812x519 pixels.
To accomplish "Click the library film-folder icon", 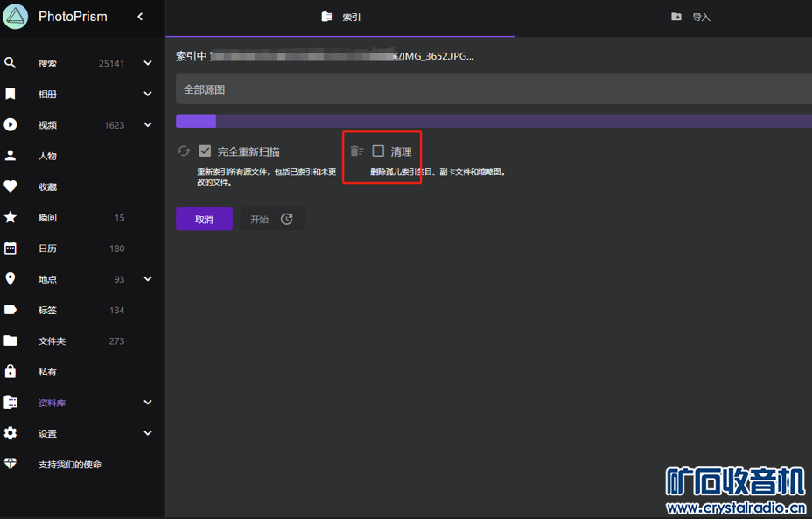I will point(10,403).
